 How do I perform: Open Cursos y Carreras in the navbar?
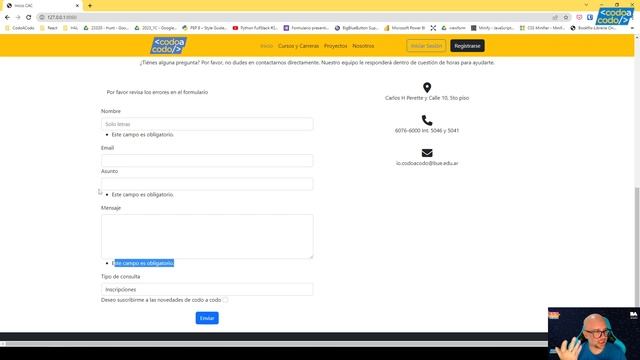(x=298, y=46)
